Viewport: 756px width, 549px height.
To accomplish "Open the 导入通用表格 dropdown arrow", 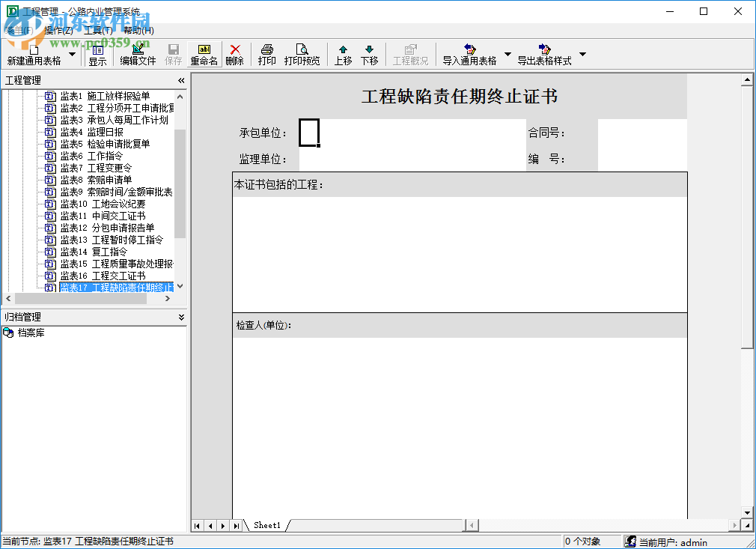I will pyautogui.click(x=508, y=54).
